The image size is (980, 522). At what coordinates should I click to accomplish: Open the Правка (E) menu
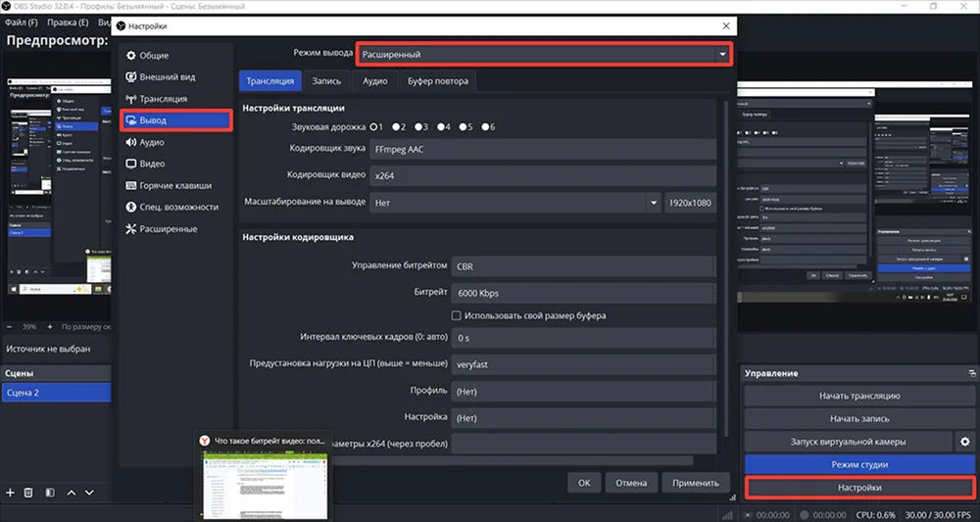pyautogui.click(x=68, y=23)
